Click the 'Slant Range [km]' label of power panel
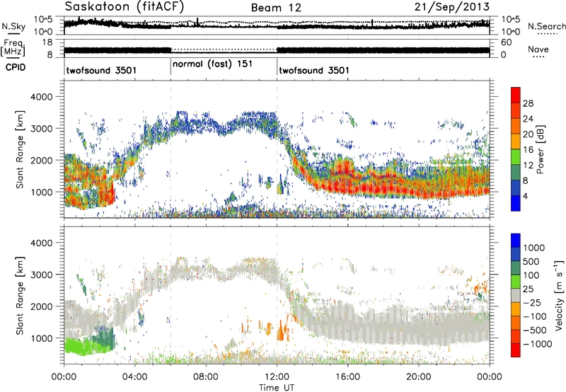The height and width of the screenshot is (392, 566). [20, 149]
